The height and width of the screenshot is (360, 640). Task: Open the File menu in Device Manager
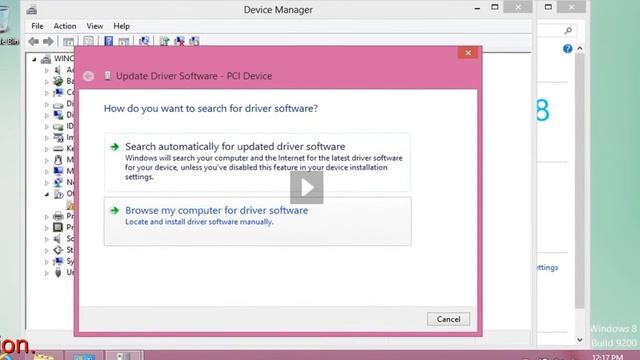[x=37, y=26]
